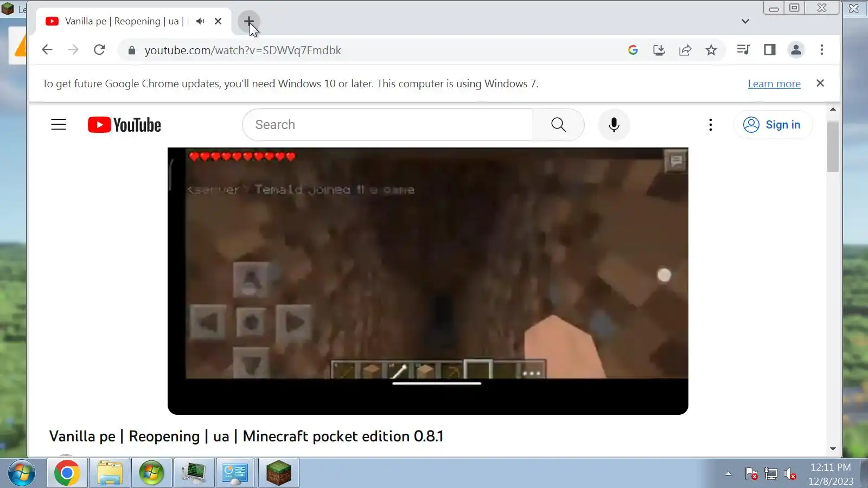Open the Learn more link
The image size is (868, 488).
point(774,84)
